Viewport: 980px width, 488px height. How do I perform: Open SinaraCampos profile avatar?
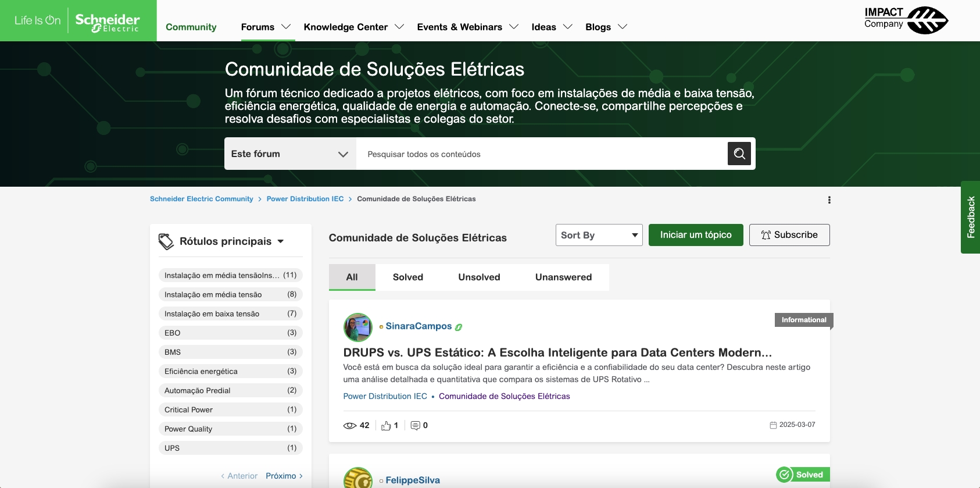click(x=358, y=327)
